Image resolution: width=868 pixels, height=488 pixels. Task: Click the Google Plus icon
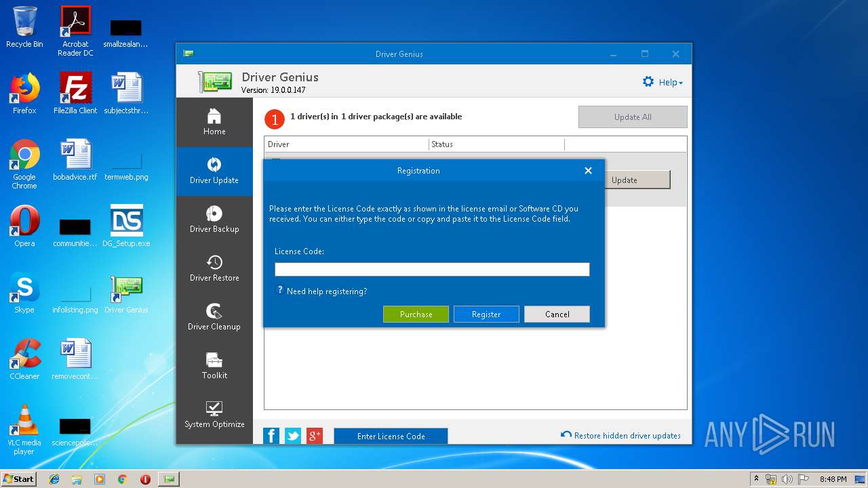coord(315,436)
